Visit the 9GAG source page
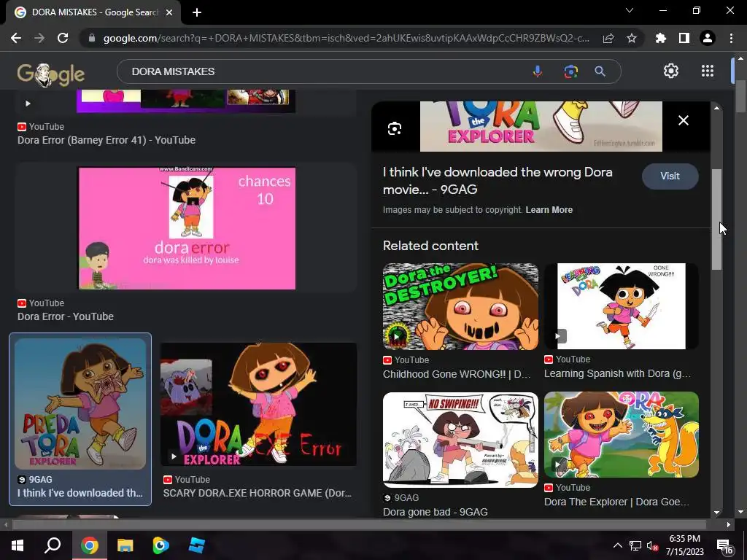747x560 pixels. 670,176
